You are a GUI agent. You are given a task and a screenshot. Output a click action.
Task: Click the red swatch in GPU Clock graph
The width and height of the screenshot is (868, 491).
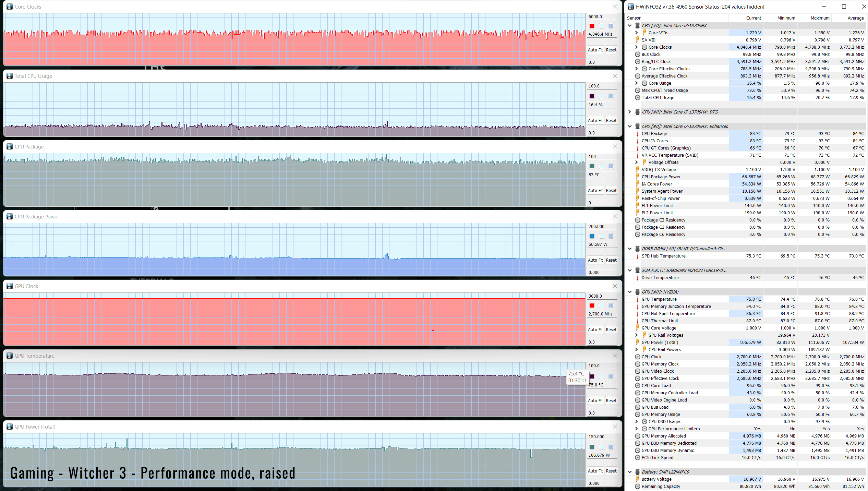[592, 306]
